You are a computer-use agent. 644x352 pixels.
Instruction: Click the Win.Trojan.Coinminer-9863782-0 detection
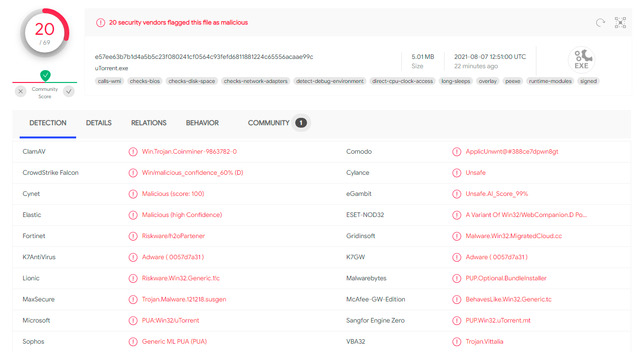pyautogui.click(x=190, y=152)
